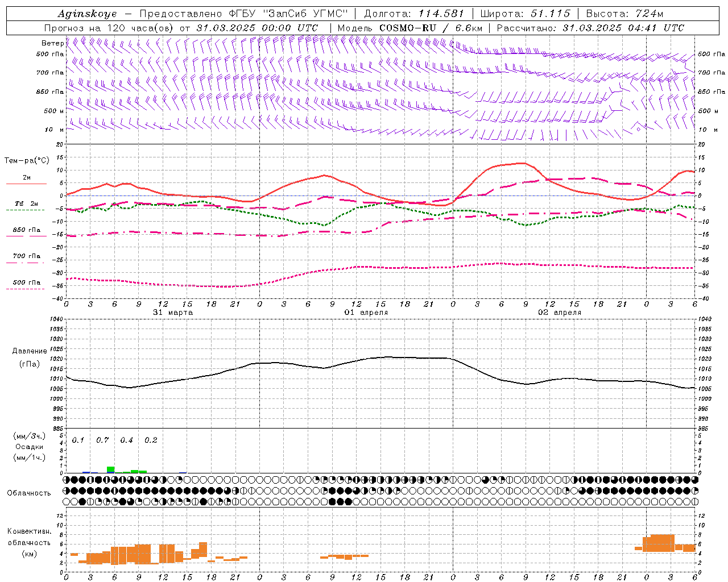Click the "0.7" precipitation amount value
Screen dimensions: 728x582
click(102, 440)
